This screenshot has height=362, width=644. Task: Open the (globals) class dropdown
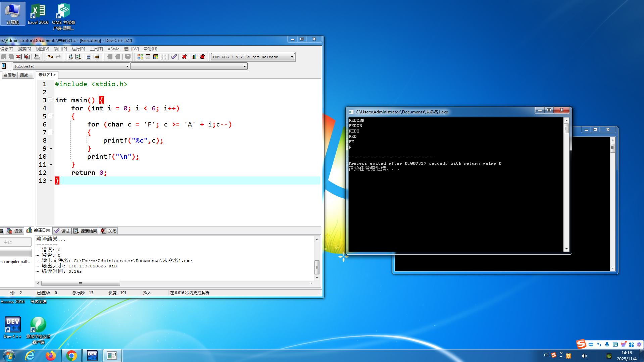(71, 66)
